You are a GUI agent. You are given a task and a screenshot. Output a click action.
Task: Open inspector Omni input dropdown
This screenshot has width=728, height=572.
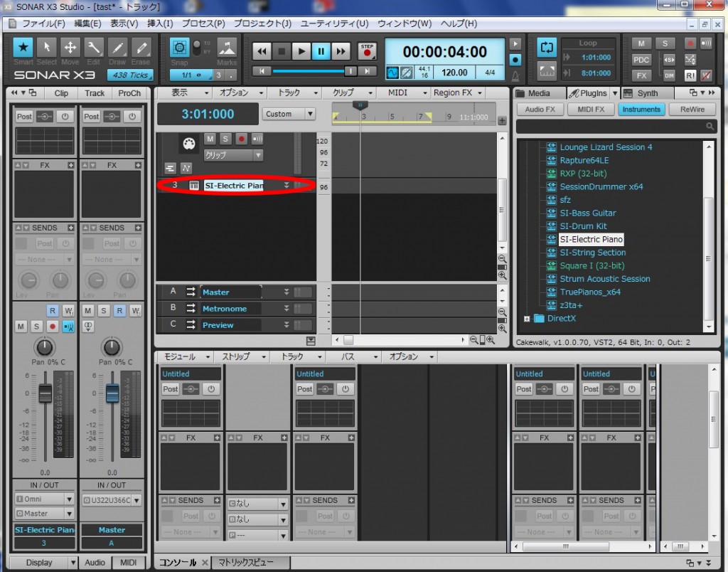pyautogui.click(x=45, y=499)
